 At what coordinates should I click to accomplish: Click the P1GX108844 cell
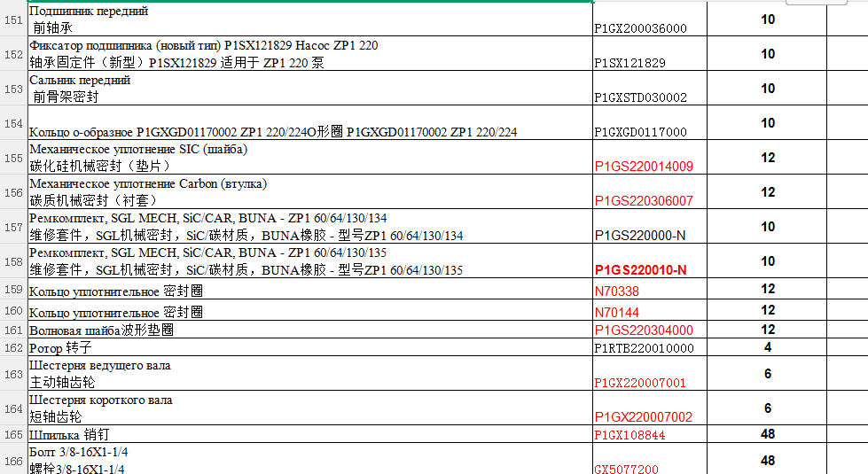649,434
